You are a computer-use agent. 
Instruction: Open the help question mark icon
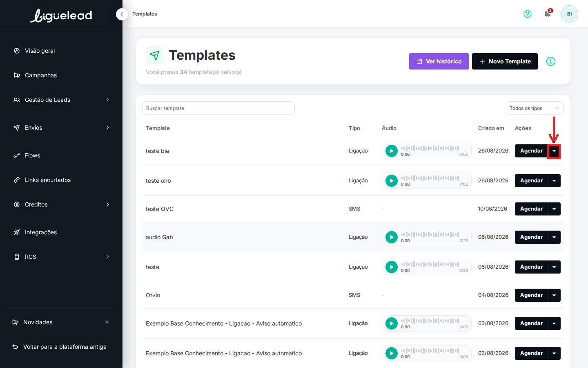click(528, 14)
